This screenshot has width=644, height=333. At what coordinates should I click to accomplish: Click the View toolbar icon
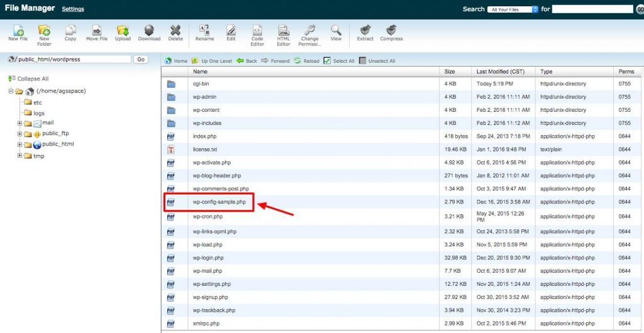click(x=336, y=33)
